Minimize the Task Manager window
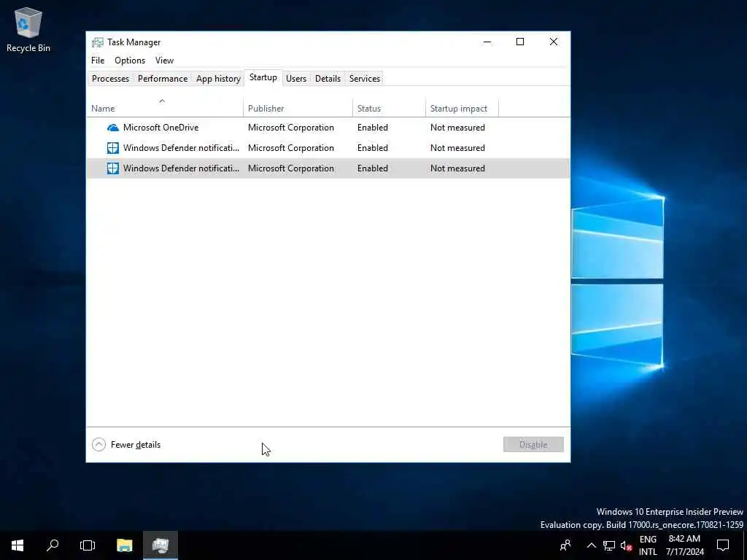747x560 pixels. point(487,42)
